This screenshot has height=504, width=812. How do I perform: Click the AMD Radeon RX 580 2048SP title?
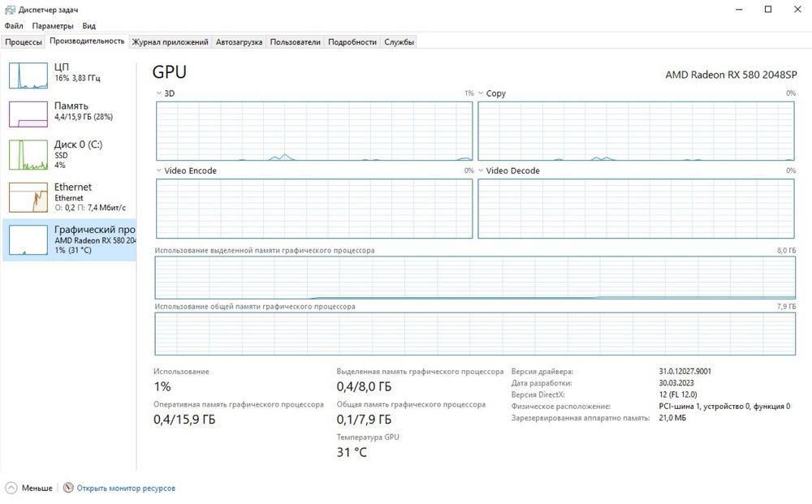pyautogui.click(x=731, y=75)
